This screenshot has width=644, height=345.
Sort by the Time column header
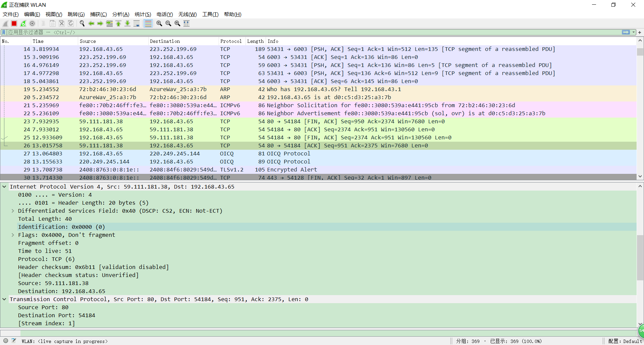[54, 41]
